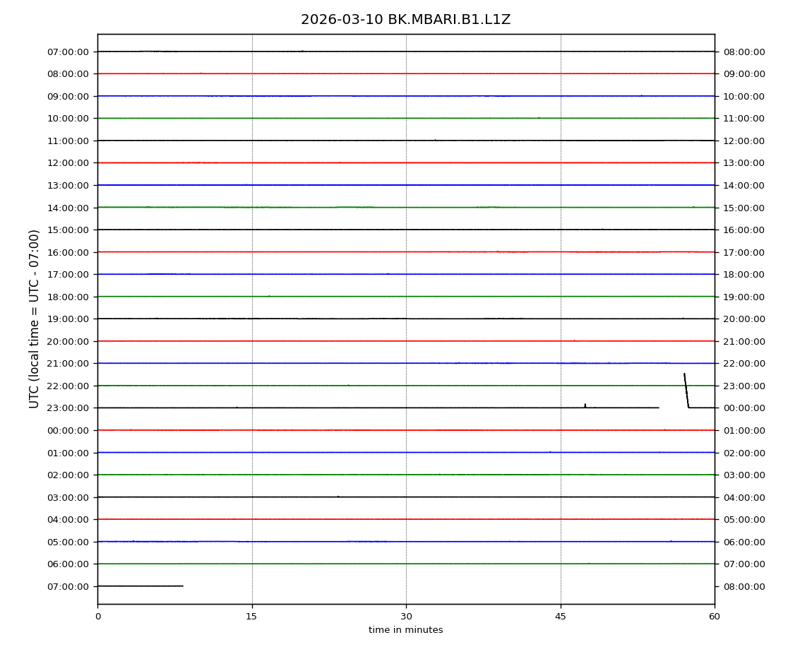This screenshot has height=671, width=812.
Task: Click the short partial black trace at the bottom
Action: click(140, 586)
